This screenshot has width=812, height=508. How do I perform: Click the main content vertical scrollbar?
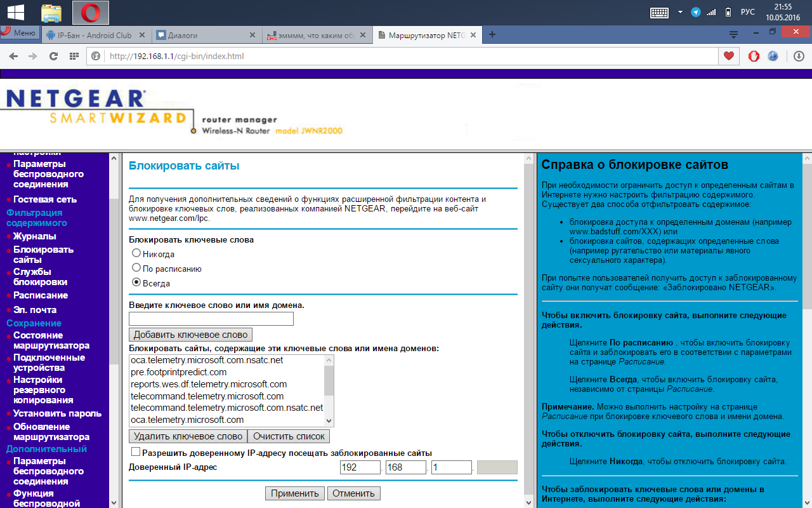click(530, 330)
